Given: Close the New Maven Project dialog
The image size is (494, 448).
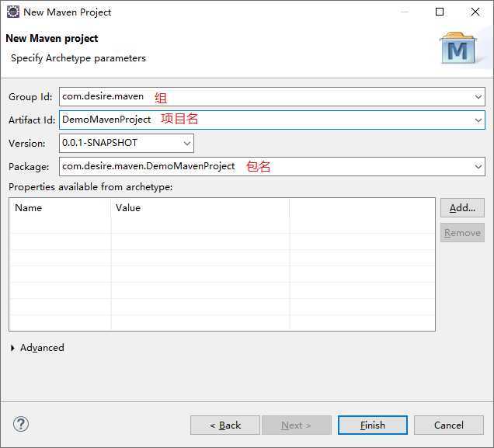Looking at the screenshot, I should (x=475, y=12).
